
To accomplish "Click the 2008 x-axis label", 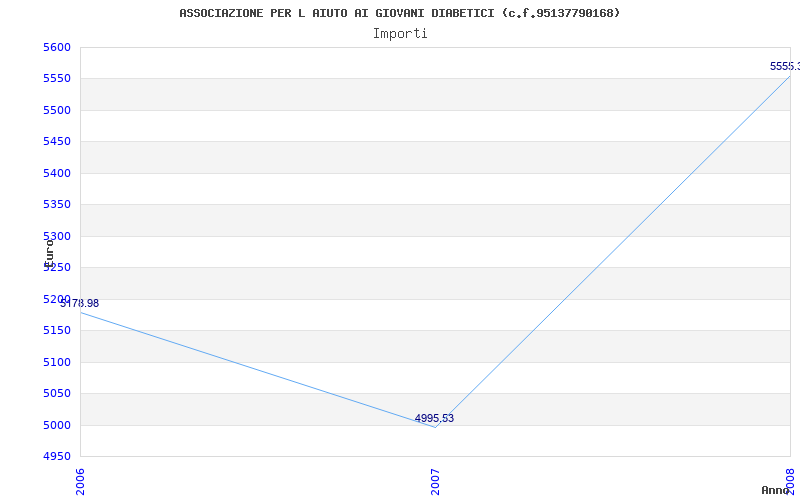I will (790, 482).
